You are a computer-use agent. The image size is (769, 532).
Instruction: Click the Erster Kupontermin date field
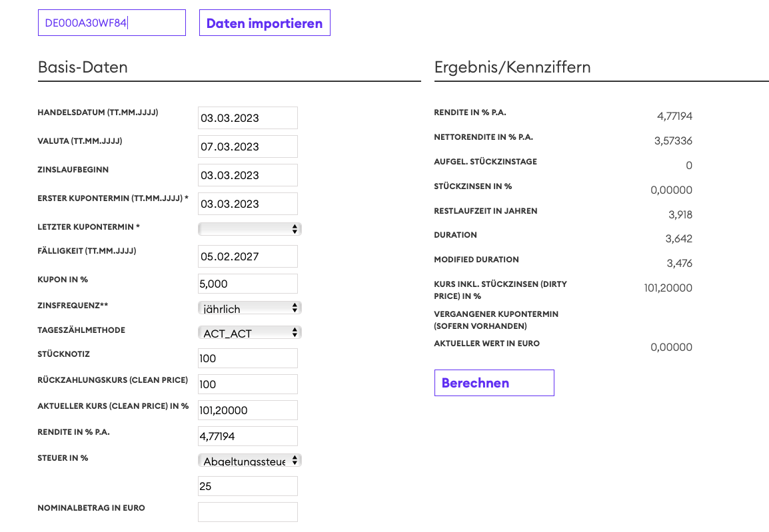[247, 204]
